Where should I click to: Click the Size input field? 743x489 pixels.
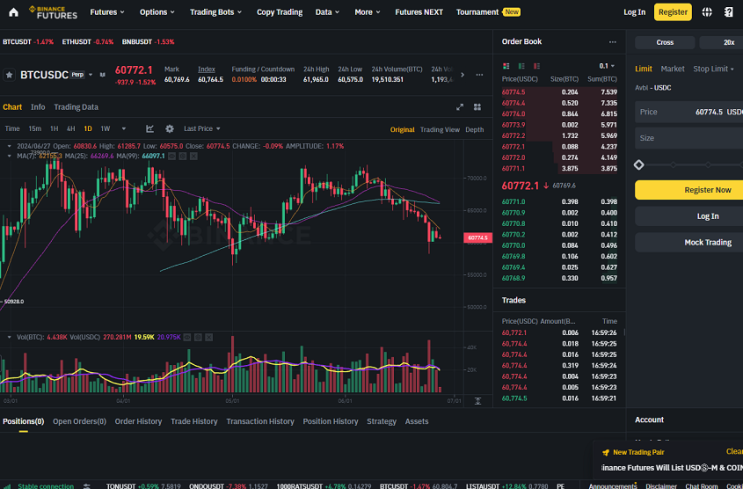[689, 138]
